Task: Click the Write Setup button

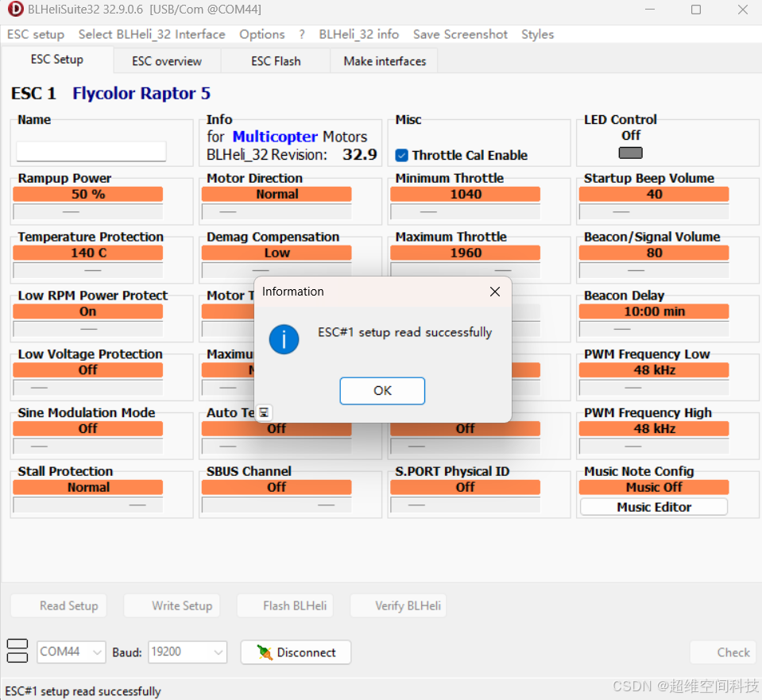Action: (x=172, y=605)
